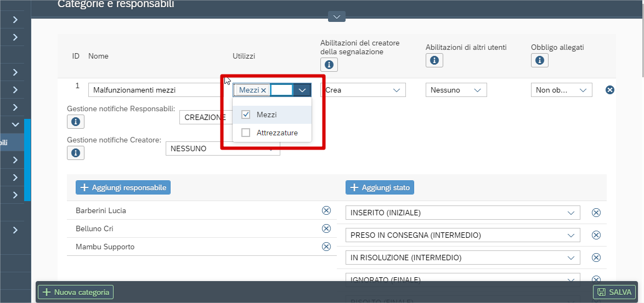Save changes with SALVA

[614, 292]
